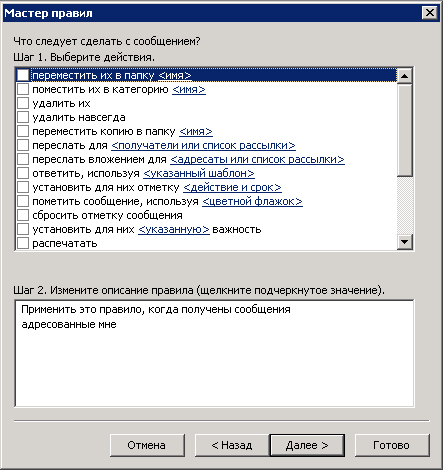Open the <имя> link for copy to folder

(196, 132)
